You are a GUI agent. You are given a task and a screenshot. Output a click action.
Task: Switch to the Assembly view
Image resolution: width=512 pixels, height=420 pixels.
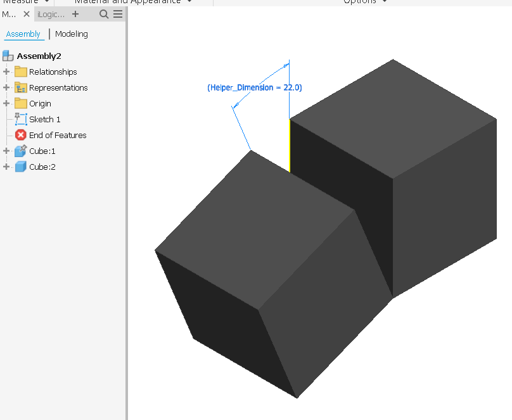24,34
